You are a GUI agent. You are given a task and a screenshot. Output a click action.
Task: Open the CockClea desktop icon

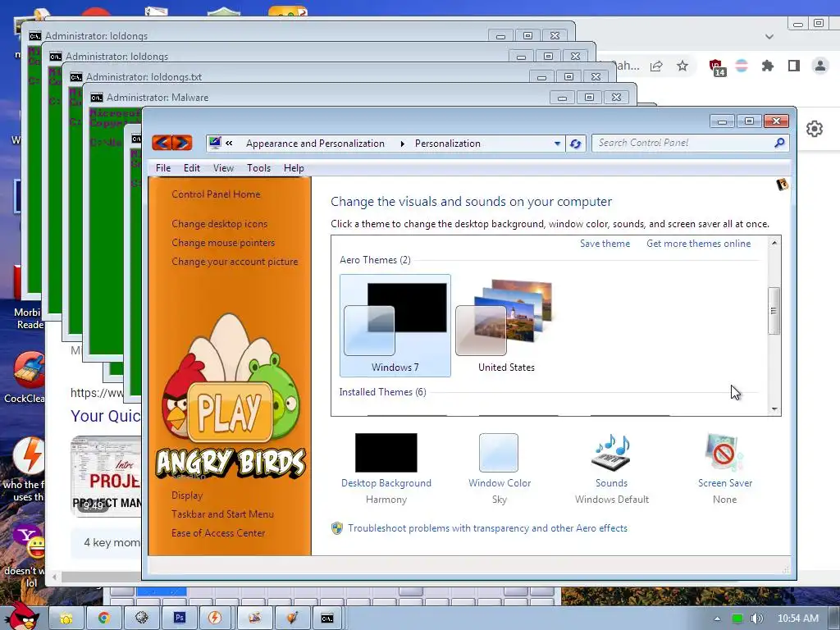tap(29, 377)
